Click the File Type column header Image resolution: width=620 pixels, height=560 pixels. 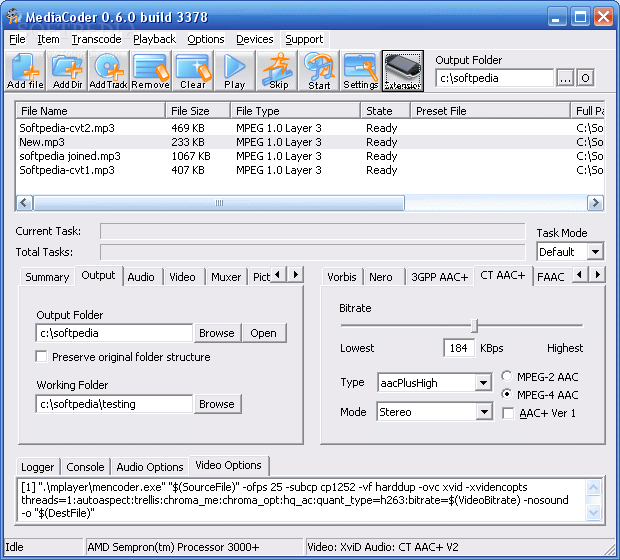pyautogui.click(x=296, y=111)
